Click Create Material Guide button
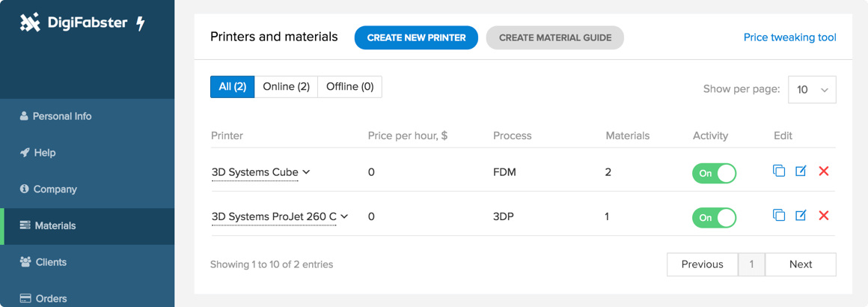 pyautogui.click(x=554, y=37)
